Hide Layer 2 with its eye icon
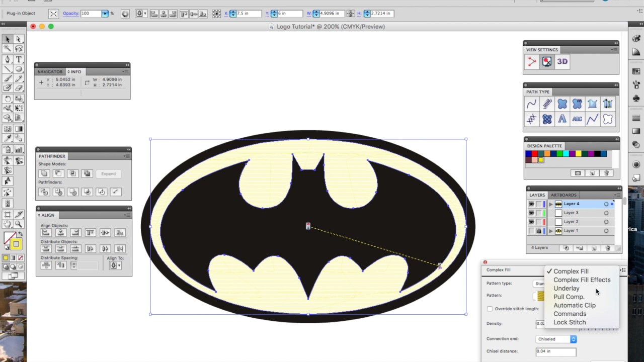 pyautogui.click(x=531, y=222)
